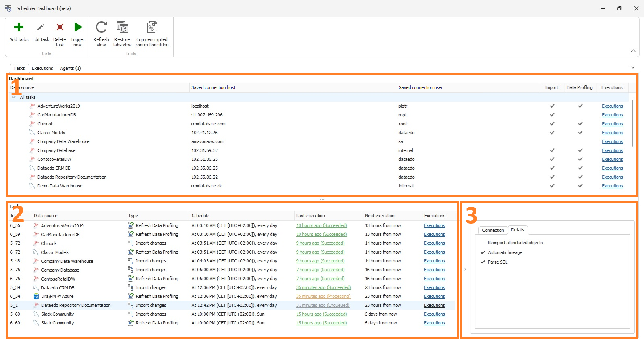Click Data Profiling checkmark for Demo Data Warehouse
The image size is (644, 343).
(580, 186)
